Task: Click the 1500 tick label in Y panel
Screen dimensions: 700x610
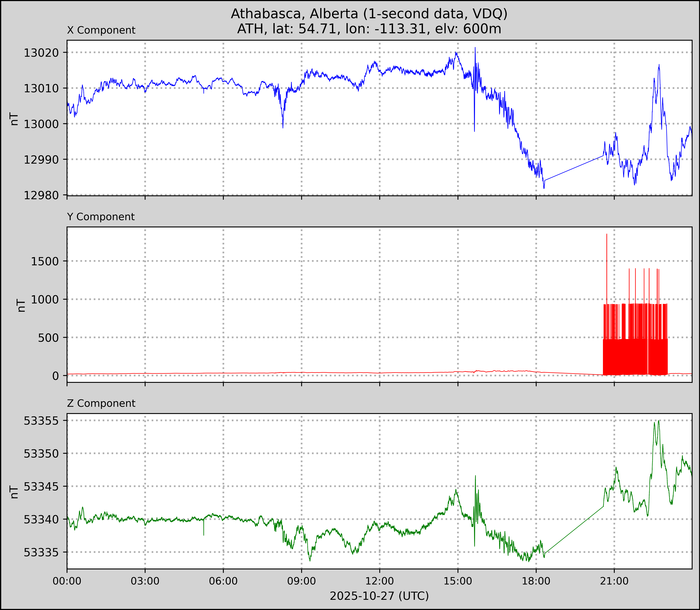Action: 45,261
